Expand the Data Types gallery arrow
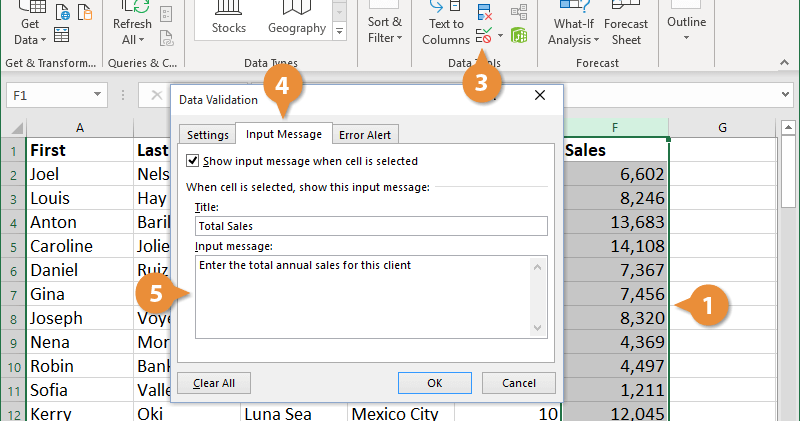Viewport: 800px width, 421px height. tap(338, 32)
